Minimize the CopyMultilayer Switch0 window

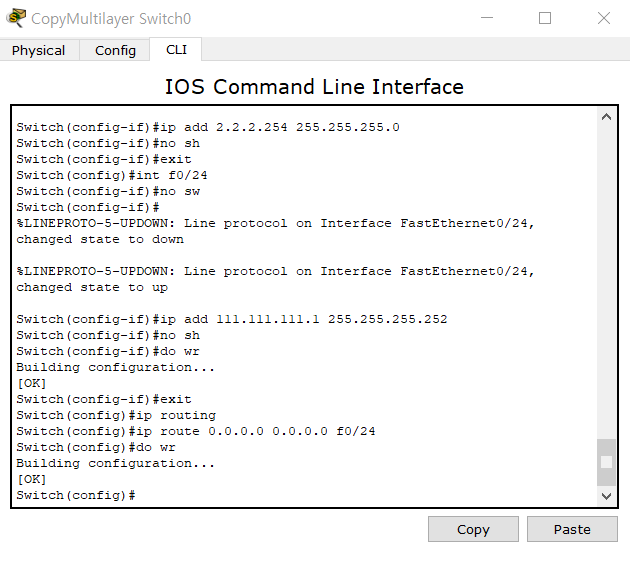[487, 18]
